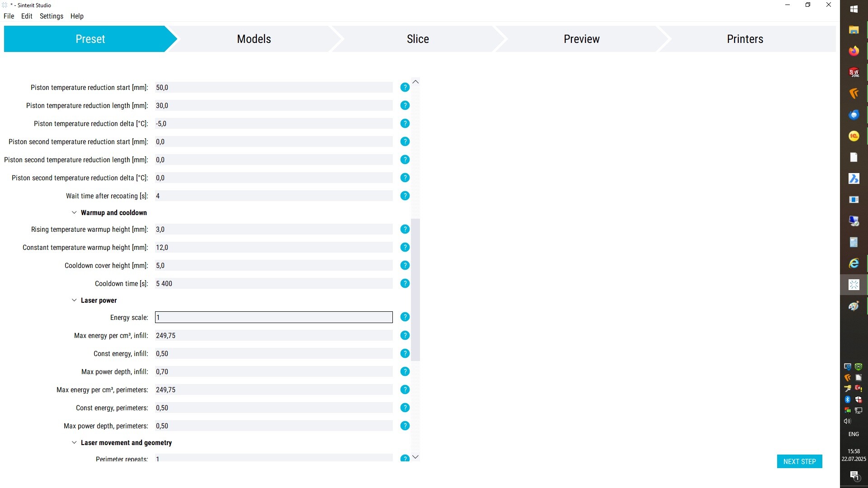Click ENG language indicator in taskbar
Viewport: 868px width, 488px height.
pyautogui.click(x=854, y=434)
